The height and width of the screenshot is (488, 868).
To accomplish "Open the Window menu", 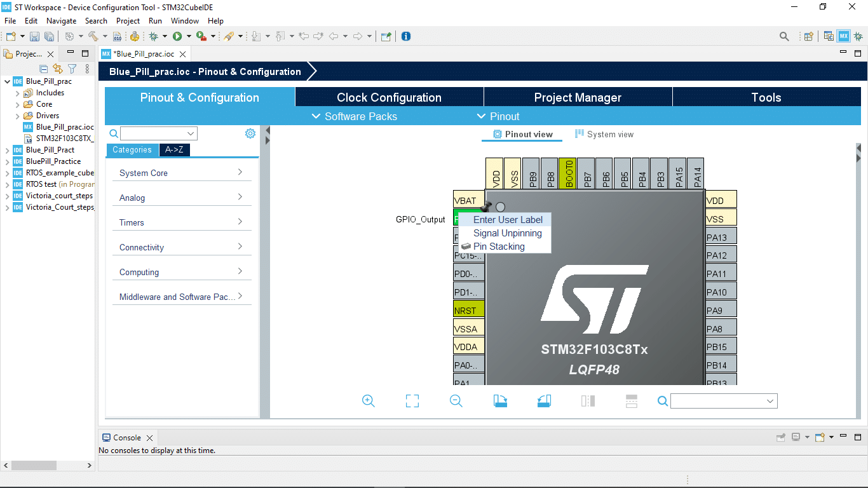I will point(185,21).
